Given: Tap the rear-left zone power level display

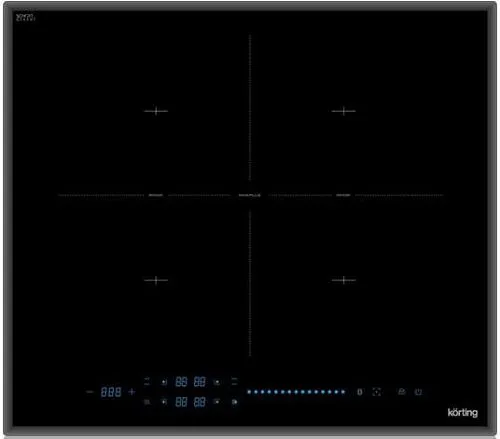Looking at the screenshot, I should coord(181,382).
